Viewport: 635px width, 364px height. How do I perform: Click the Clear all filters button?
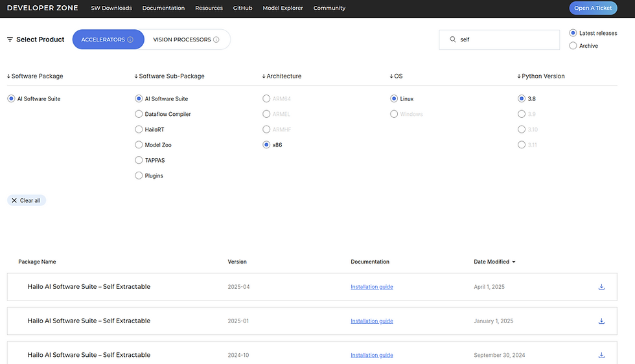(27, 200)
